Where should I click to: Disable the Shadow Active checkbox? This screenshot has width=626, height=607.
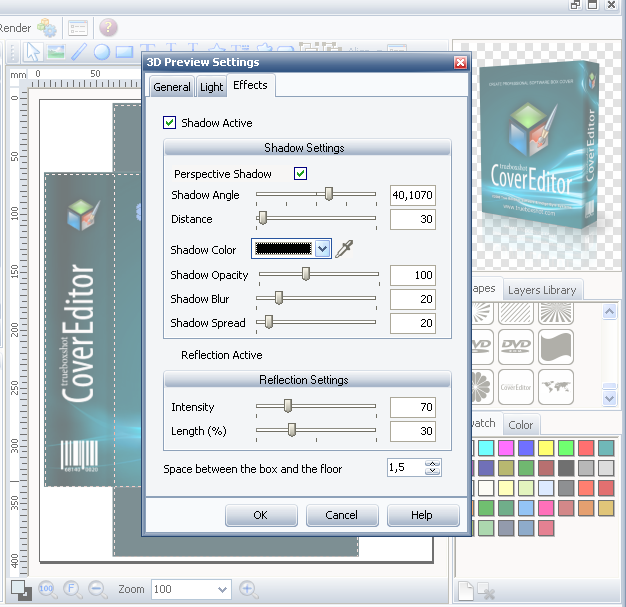click(169, 123)
